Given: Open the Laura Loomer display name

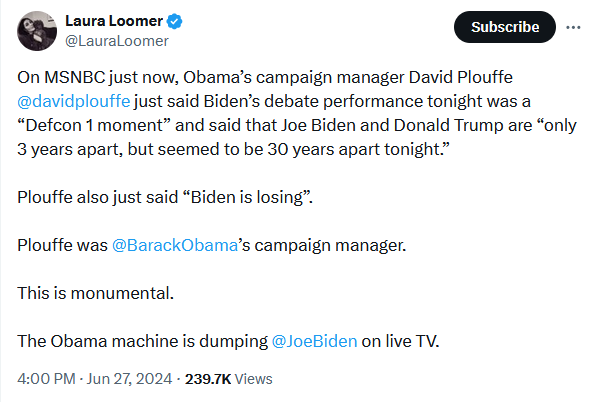Looking at the screenshot, I should pyautogui.click(x=114, y=21).
